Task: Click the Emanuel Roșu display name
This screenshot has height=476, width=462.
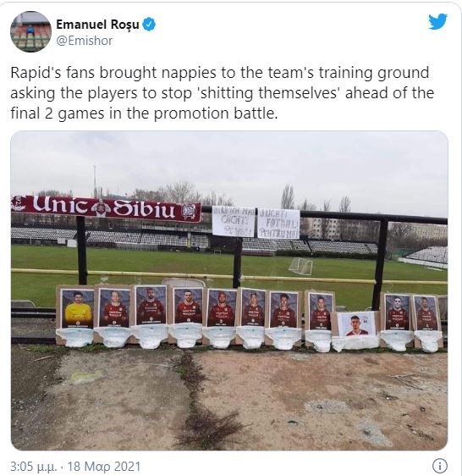Action: tap(97, 25)
